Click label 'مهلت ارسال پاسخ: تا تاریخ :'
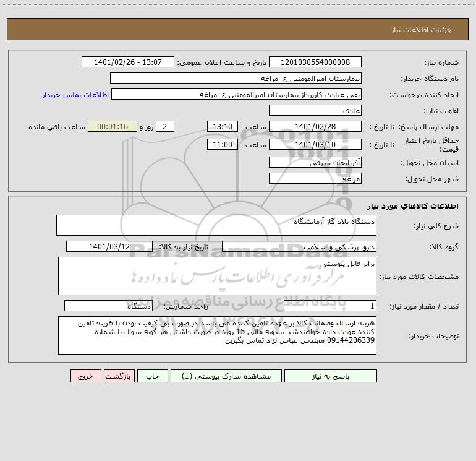Viewport: 476px width, 461px height. (414, 127)
